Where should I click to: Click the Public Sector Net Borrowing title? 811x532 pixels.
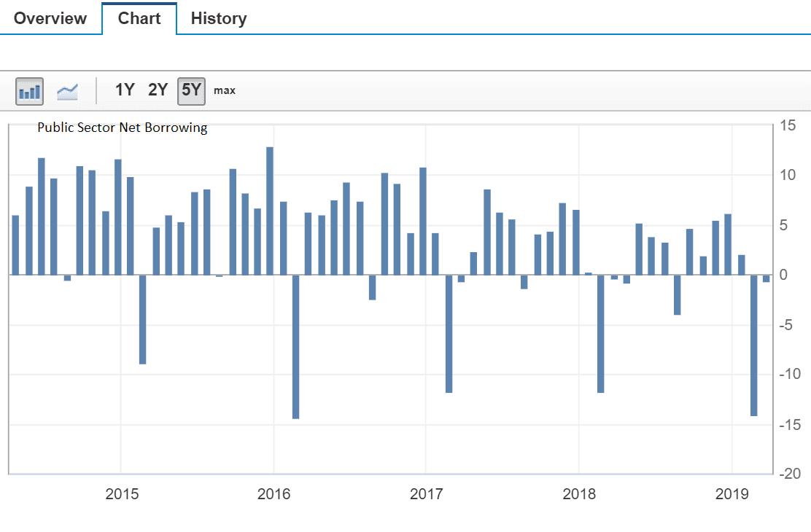coord(123,128)
